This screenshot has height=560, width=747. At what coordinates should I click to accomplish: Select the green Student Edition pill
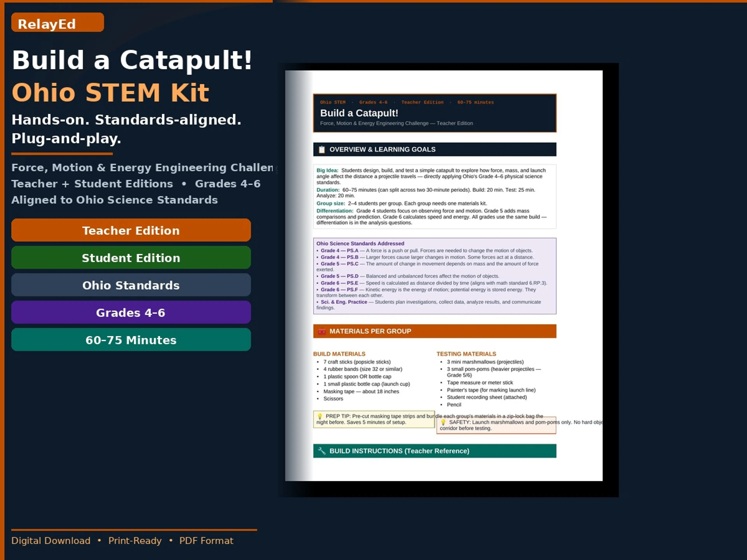[x=131, y=258]
